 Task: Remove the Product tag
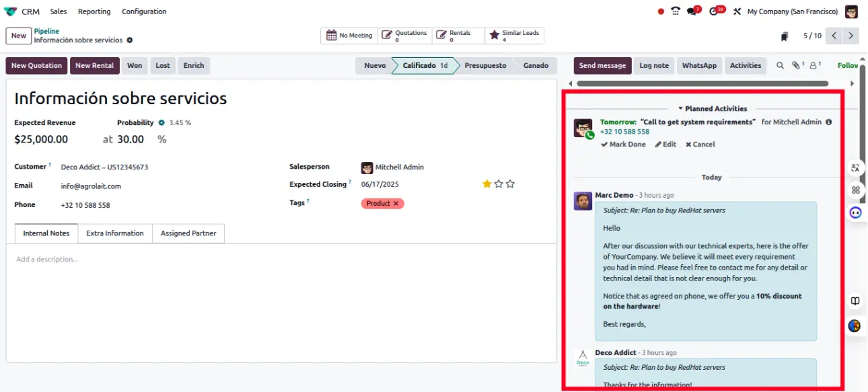(x=396, y=204)
